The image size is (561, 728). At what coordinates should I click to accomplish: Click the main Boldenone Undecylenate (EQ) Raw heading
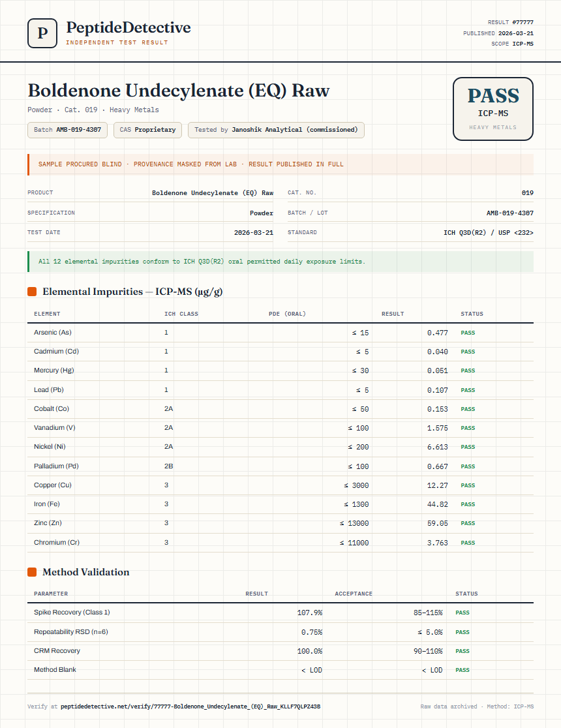(x=179, y=90)
